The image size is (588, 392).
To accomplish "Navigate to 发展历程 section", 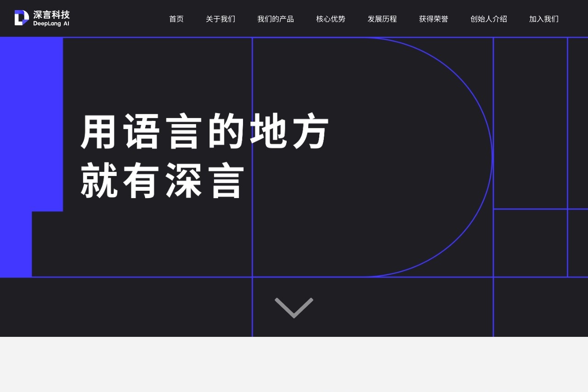I will tap(382, 19).
